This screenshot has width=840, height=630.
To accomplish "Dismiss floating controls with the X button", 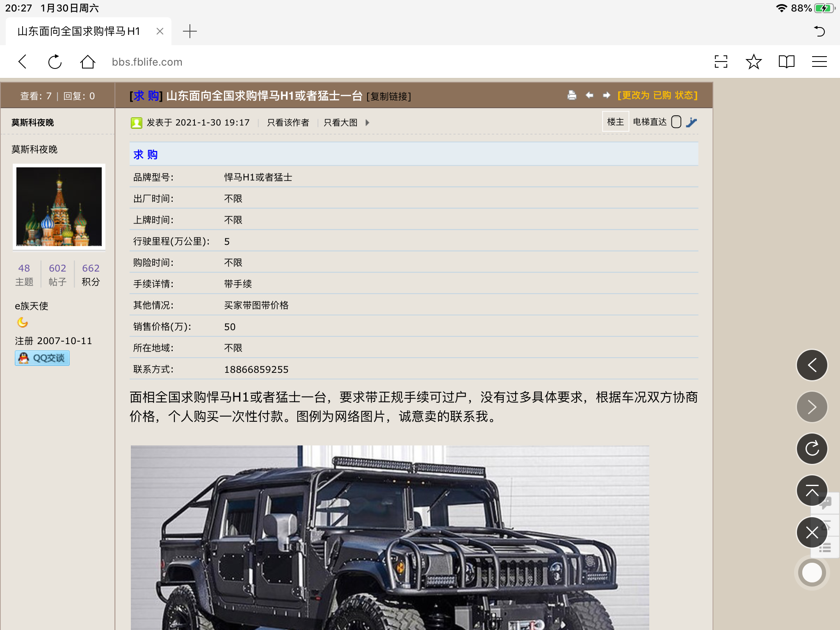I will pyautogui.click(x=812, y=532).
